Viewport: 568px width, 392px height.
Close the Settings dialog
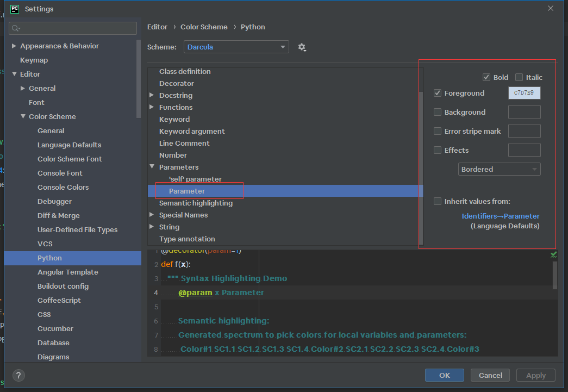click(x=550, y=8)
